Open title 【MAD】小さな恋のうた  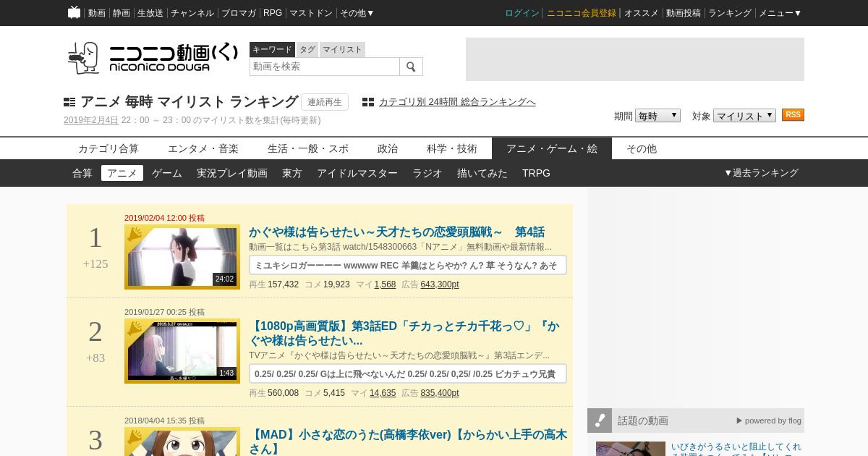tap(408, 442)
